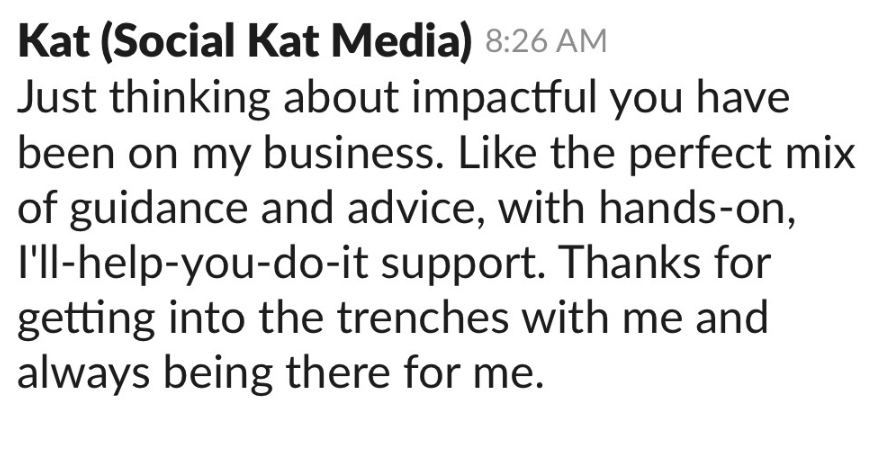Click the word "being" in last line
This screenshot has width=896, height=450.
pyautogui.click(x=218, y=375)
